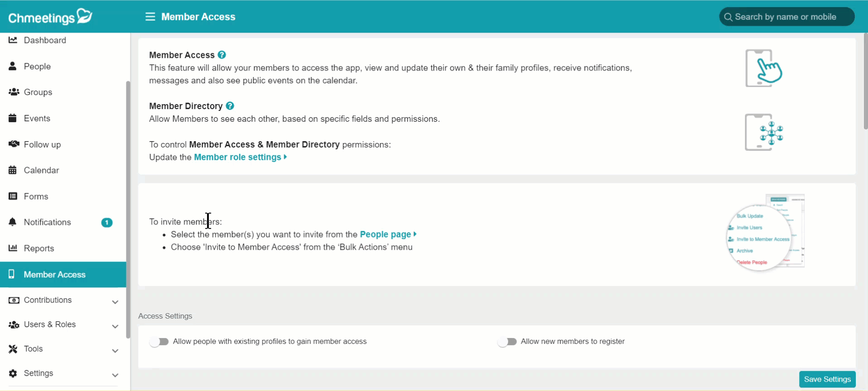This screenshot has width=868, height=391.
Task: Click the Member Access page title in header
Action: click(198, 17)
